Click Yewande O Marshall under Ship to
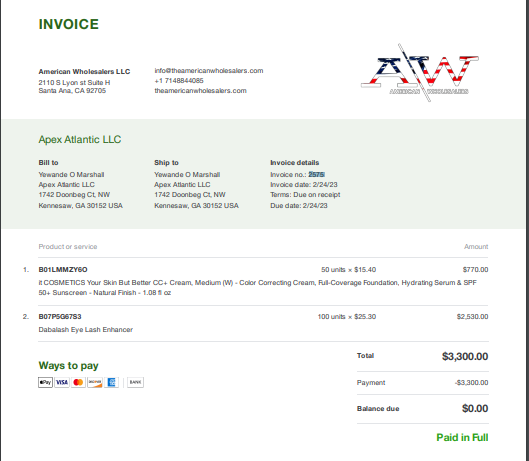The width and height of the screenshot is (529, 461). pos(187,174)
